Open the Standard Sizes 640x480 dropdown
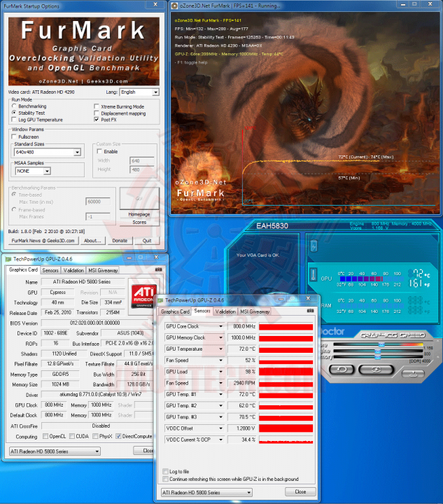The height and width of the screenshot is (504, 443). (x=48, y=152)
